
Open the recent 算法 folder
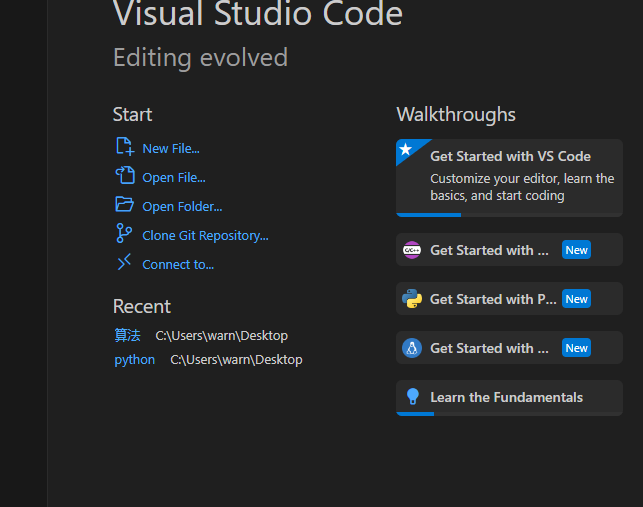[x=127, y=336]
